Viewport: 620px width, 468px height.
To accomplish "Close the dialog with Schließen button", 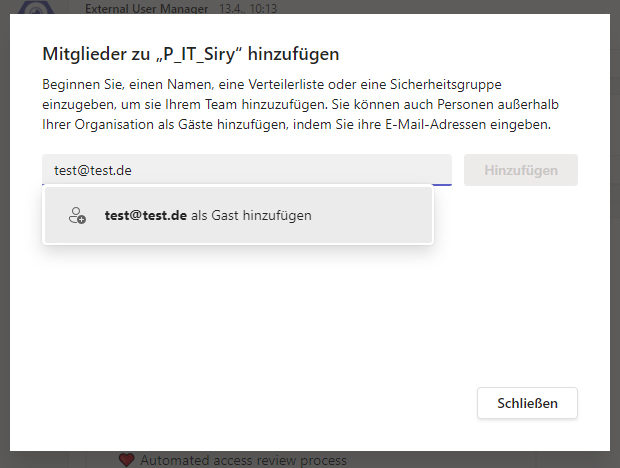I will pos(527,403).
